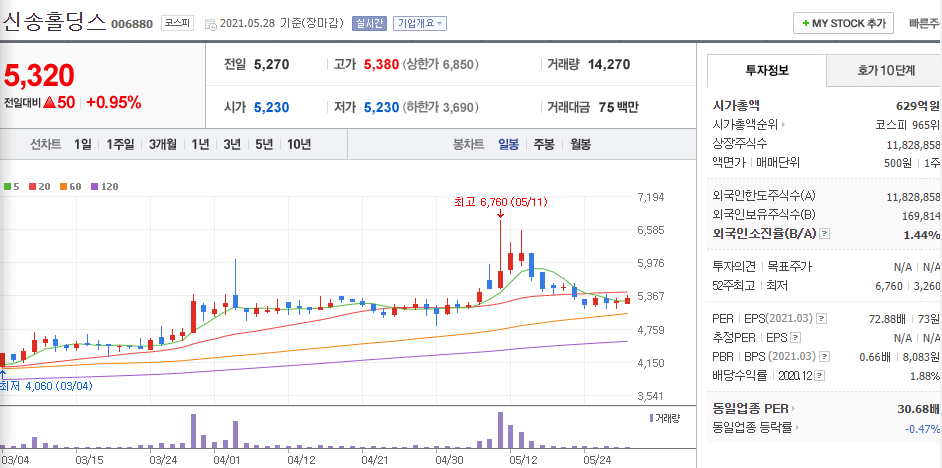Image resolution: width=942 pixels, height=468 pixels.
Task: Click the 빠른주 link at top right
Action: click(924, 24)
